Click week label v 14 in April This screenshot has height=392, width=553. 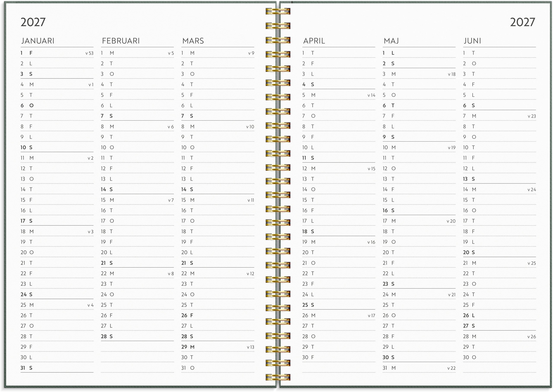371,95
